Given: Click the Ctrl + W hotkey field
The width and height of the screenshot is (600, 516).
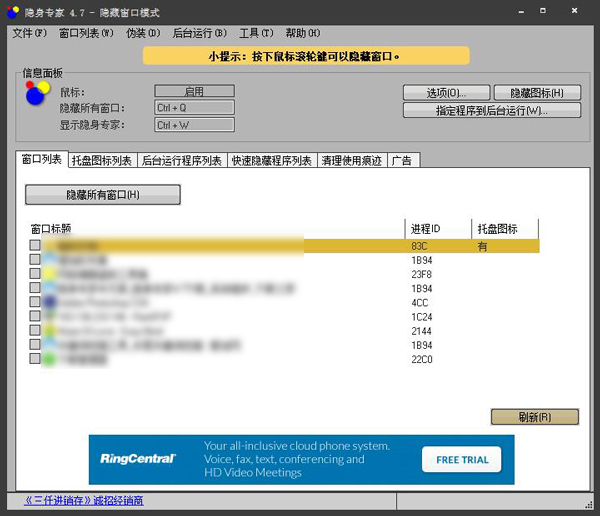Looking at the screenshot, I should [x=194, y=125].
